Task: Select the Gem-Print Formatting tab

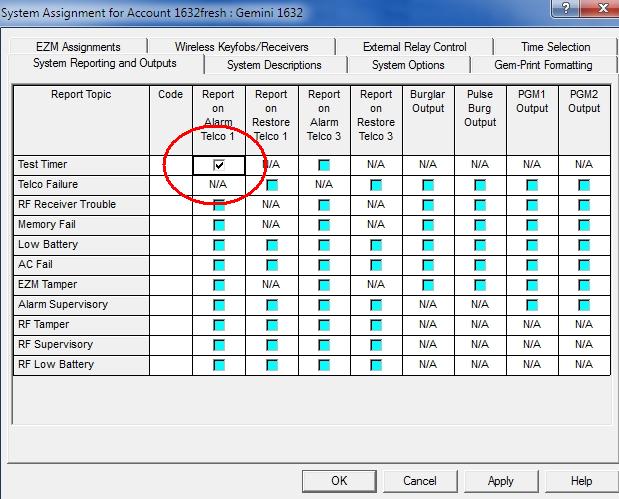Action: (542, 65)
